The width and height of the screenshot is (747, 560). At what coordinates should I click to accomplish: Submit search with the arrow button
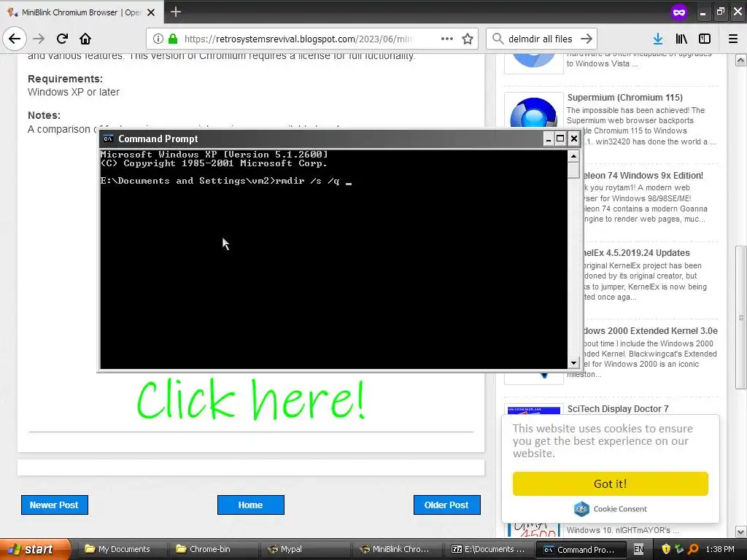(587, 39)
